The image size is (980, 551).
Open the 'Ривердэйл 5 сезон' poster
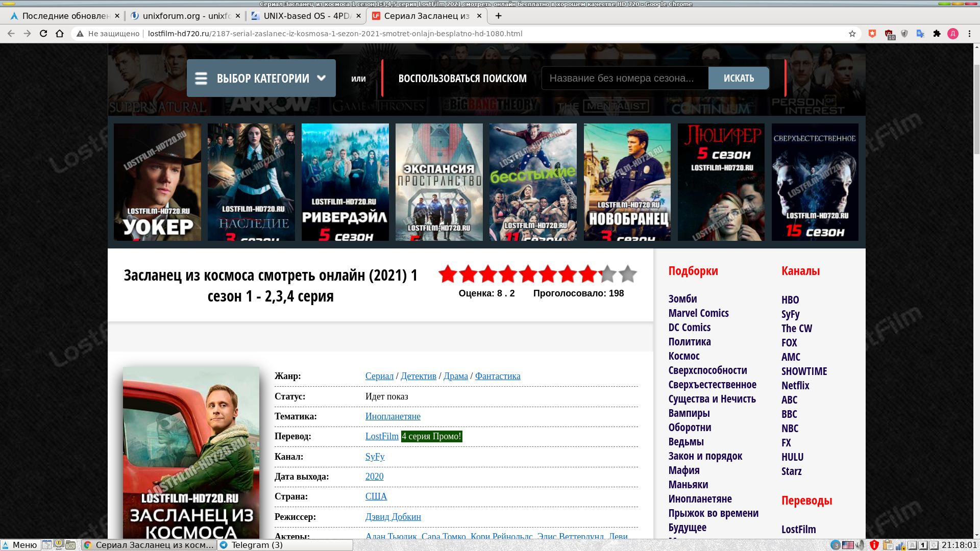point(345,182)
